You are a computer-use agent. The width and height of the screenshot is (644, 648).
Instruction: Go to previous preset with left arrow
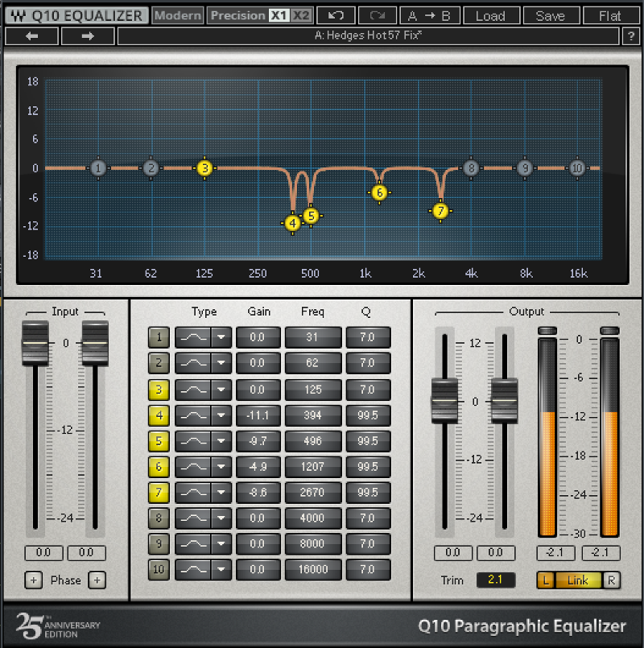[x=32, y=36]
